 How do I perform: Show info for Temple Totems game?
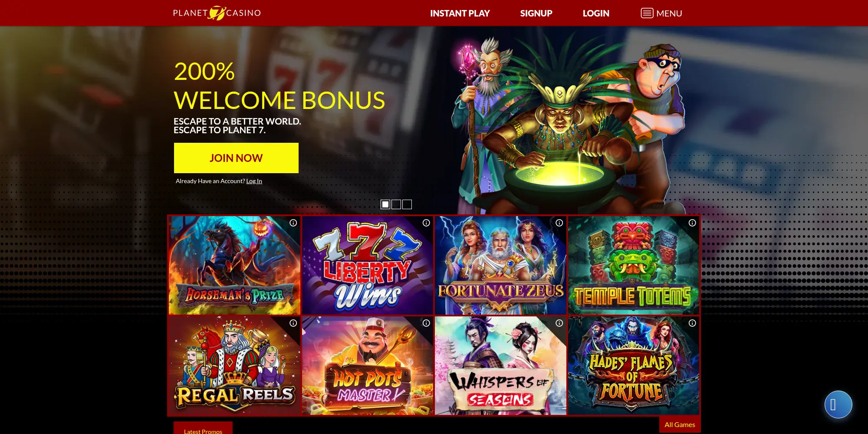point(692,223)
